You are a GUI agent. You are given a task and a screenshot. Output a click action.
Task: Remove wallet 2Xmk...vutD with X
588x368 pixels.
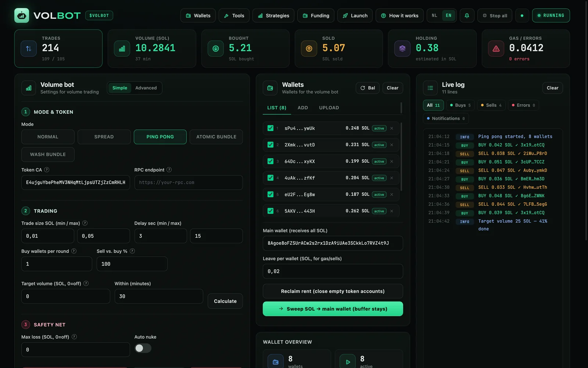[392, 145]
